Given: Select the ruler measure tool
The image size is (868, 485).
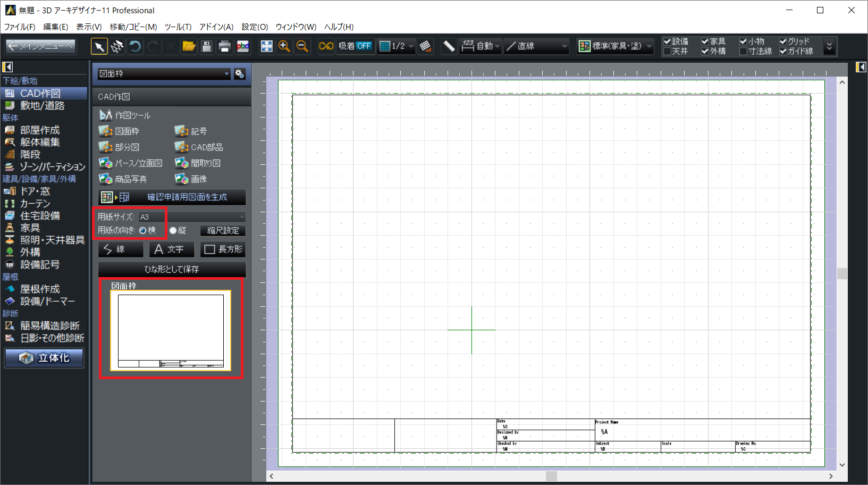Looking at the screenshot, I should [449, 47].
